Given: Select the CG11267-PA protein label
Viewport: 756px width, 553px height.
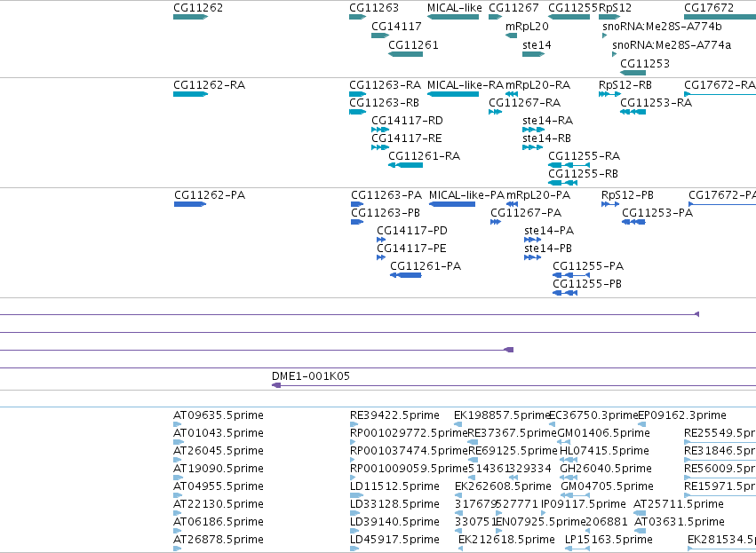Looking at the screenshot, I should point(526,213).
